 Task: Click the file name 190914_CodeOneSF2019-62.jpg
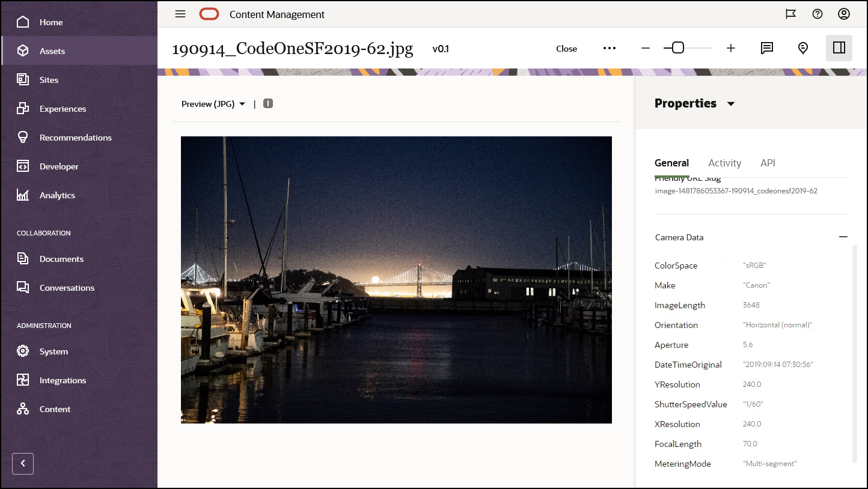tap(293, 49)
